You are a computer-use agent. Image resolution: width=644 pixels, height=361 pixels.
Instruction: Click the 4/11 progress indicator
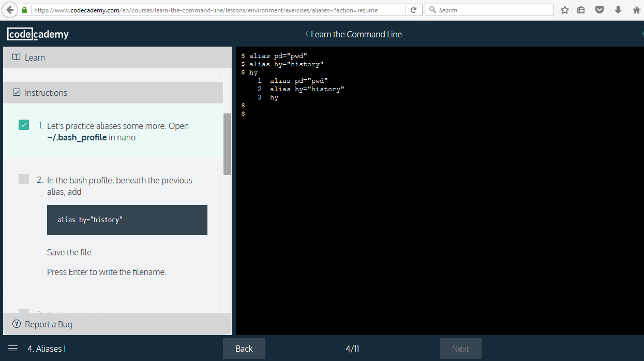click(x=352, y=349)
